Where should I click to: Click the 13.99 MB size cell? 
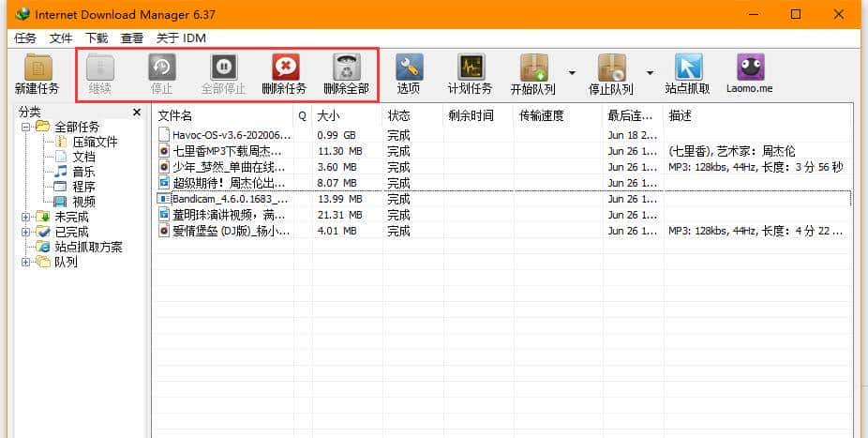coord(339,199)
